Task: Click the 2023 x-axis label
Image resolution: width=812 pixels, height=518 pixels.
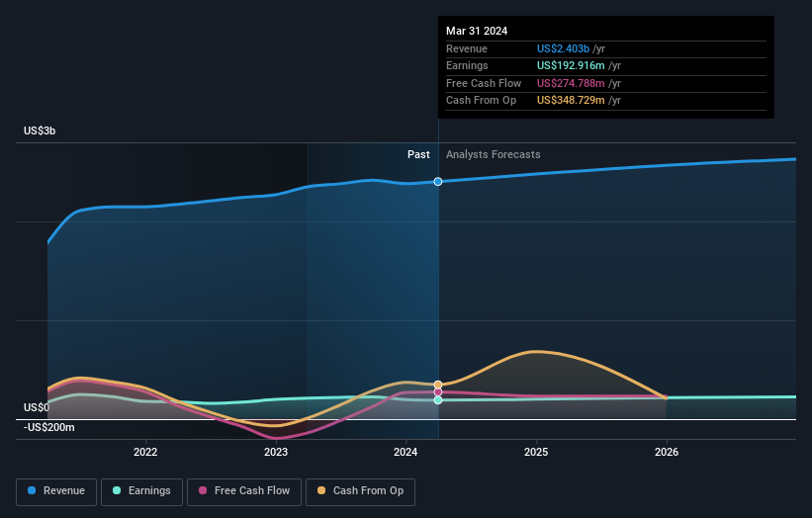Action: click(276, 452)
